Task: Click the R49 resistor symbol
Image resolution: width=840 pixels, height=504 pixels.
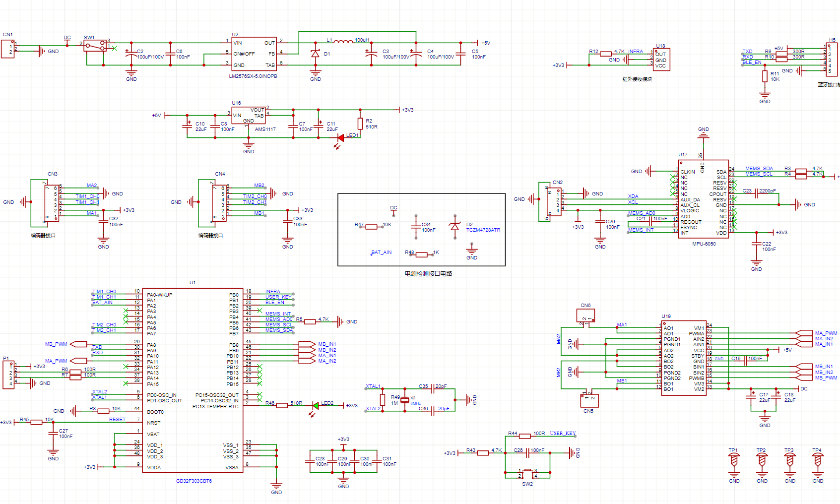Action: pos(383,400)
